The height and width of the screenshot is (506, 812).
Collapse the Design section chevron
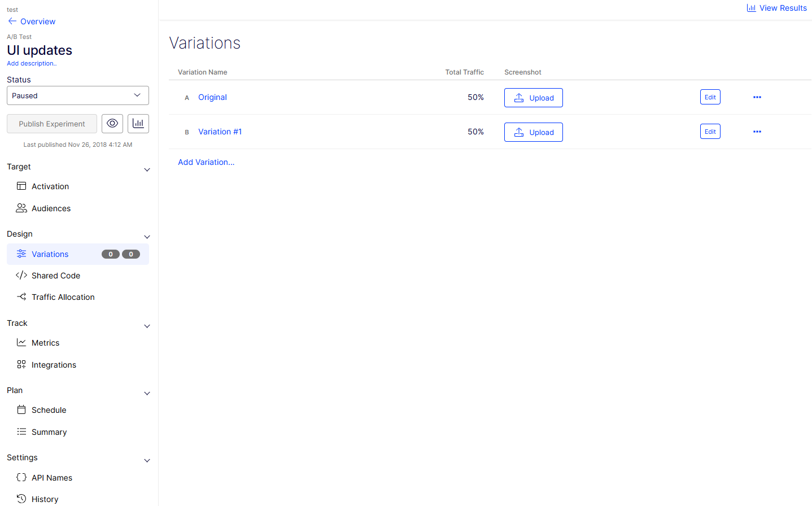pyautogui.click(x=147, y=237)
